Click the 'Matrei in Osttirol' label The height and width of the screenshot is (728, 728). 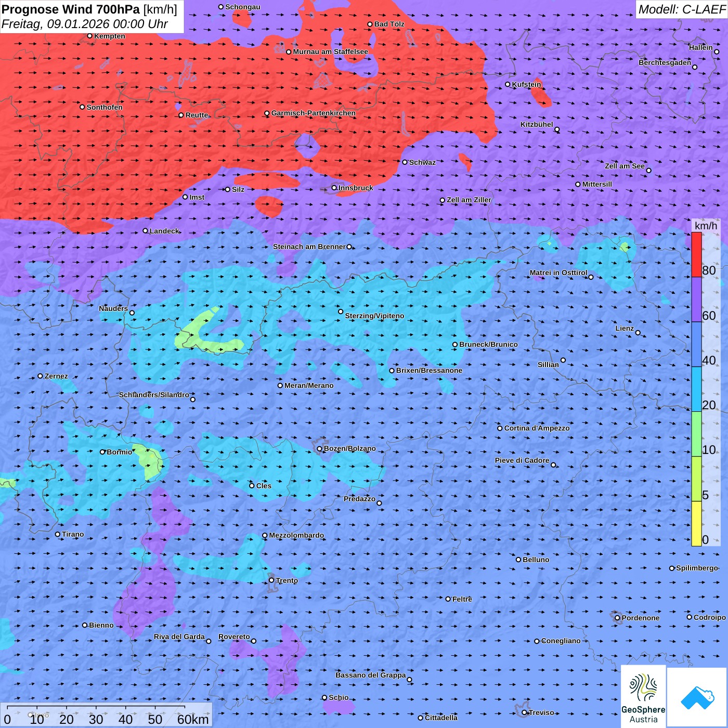558,272
